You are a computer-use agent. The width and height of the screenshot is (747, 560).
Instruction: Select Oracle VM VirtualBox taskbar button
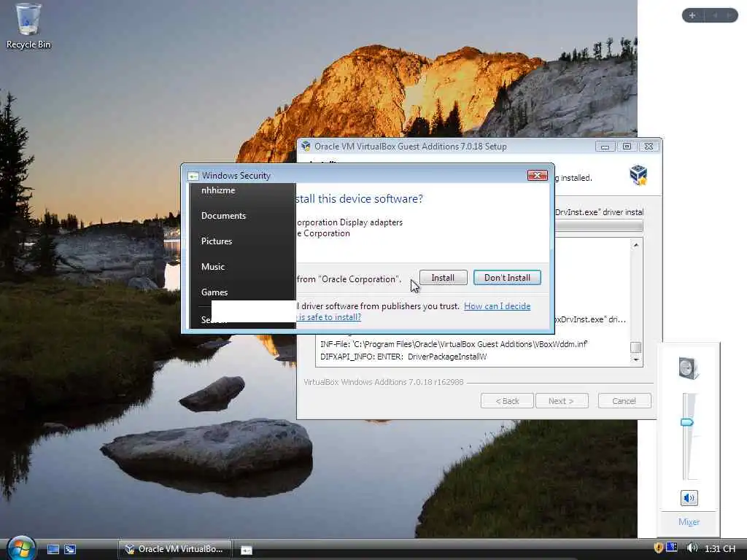[175, 549]
